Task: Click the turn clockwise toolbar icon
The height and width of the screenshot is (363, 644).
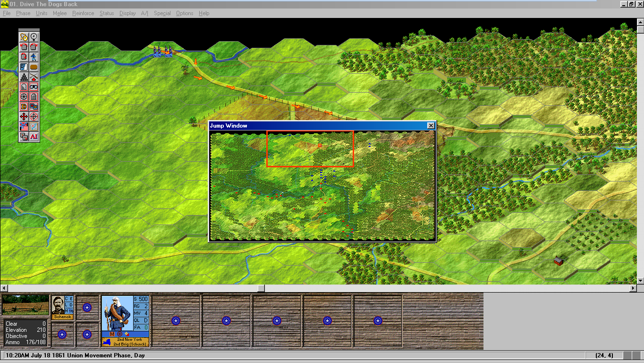Action: (x=34, y=47)
